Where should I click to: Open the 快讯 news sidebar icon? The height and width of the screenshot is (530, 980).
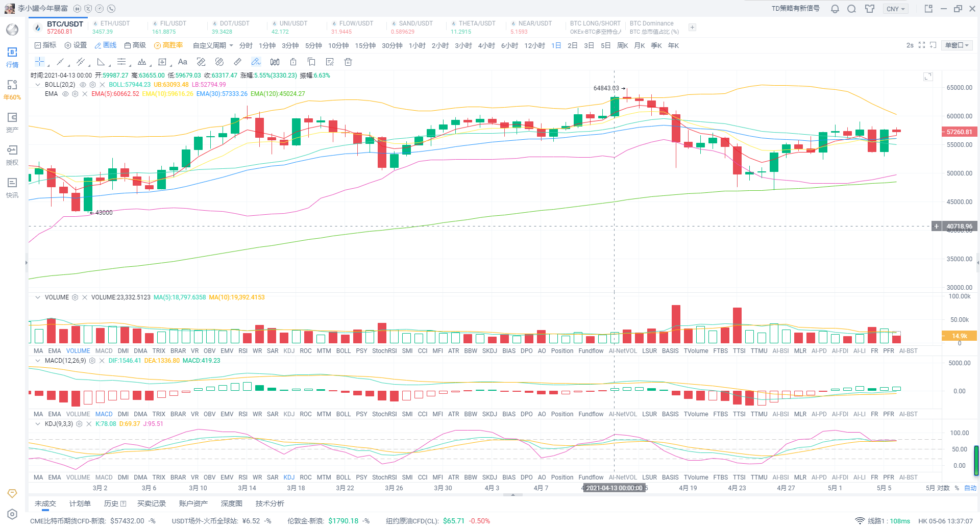pyautogui.click(x=12, y=187)
